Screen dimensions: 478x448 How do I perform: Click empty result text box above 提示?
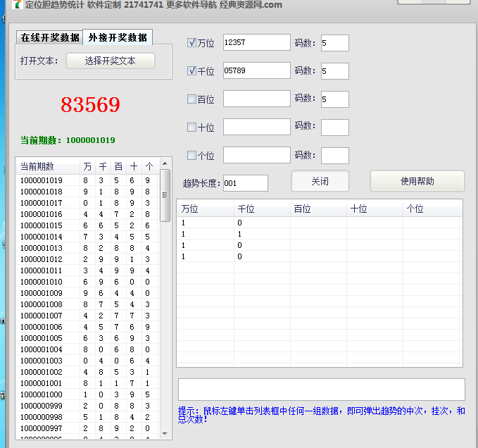pos(322,390)
